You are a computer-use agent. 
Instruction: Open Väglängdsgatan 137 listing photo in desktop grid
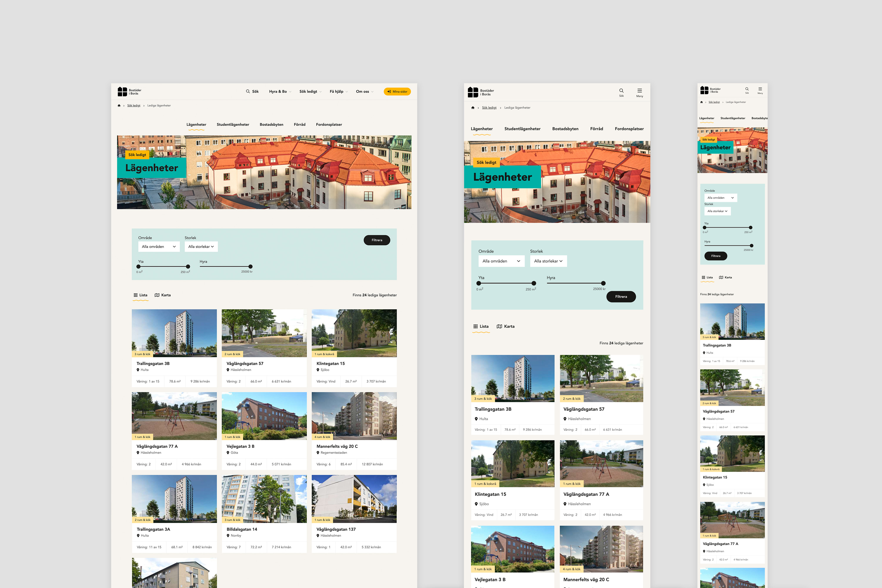click(354, 499)
